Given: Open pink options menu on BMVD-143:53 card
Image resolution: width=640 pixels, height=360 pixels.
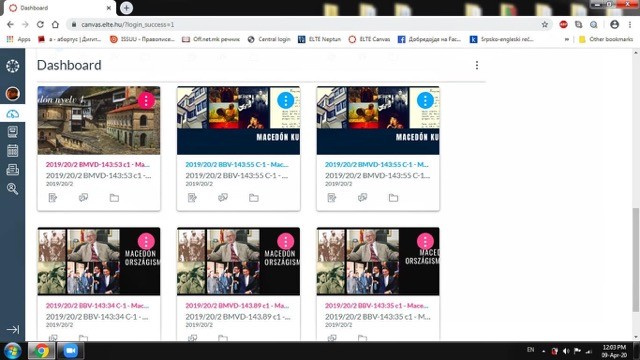Looking at the screenshot, I should (146, 100).
